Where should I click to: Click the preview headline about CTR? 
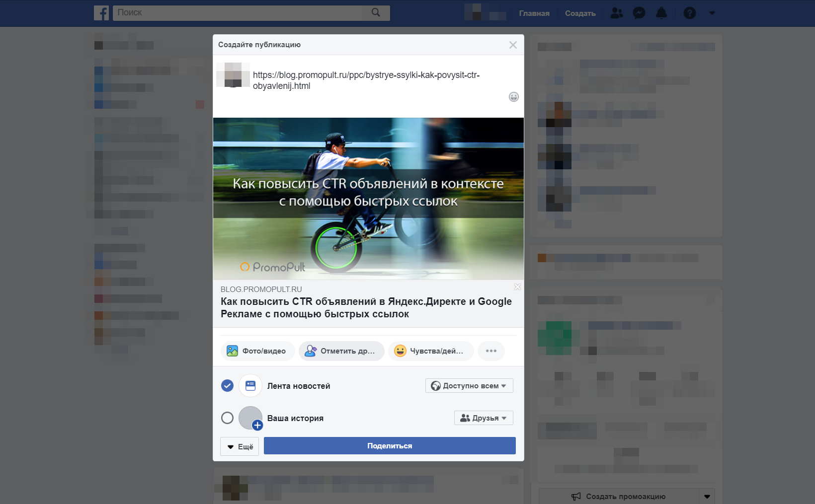[366, 308]
